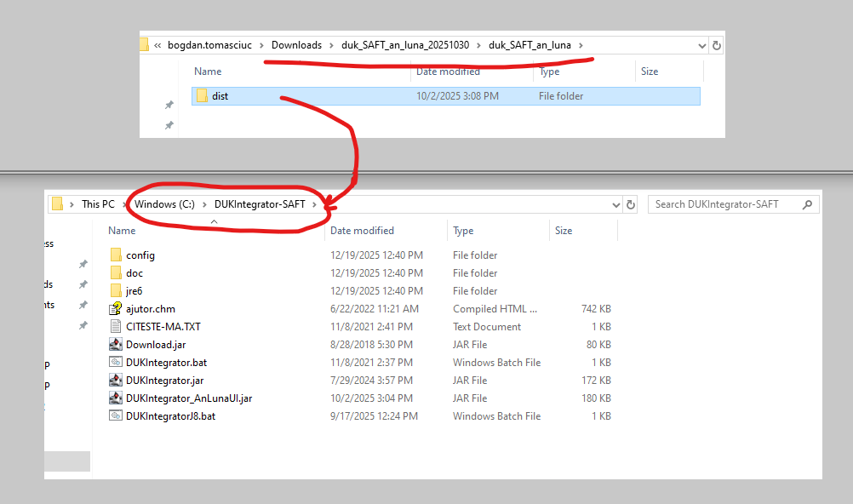The height and width of the screenshot is (504, 853).
Task: Sort by Type column in lower window
Action: [464, 231]
